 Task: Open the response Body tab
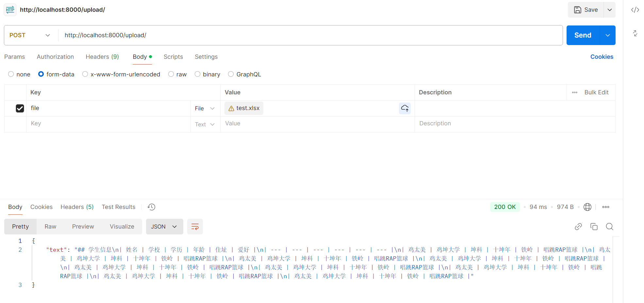click(x=15, y=207)
